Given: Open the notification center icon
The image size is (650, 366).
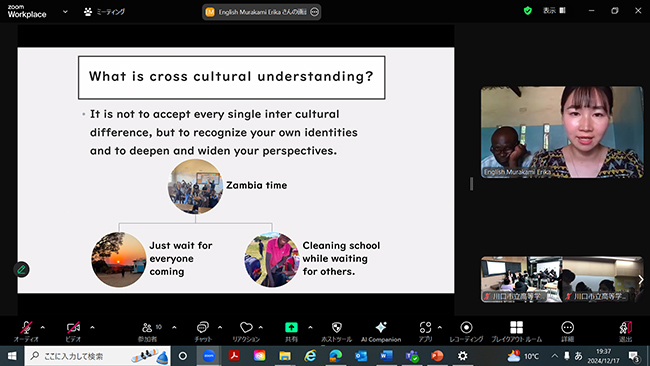Looking at the screenshot, I should [633, 356].
